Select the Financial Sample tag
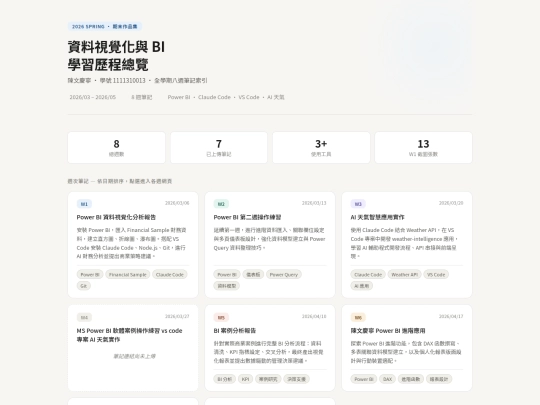Viewport: 540px width, 405px height. 127,274
